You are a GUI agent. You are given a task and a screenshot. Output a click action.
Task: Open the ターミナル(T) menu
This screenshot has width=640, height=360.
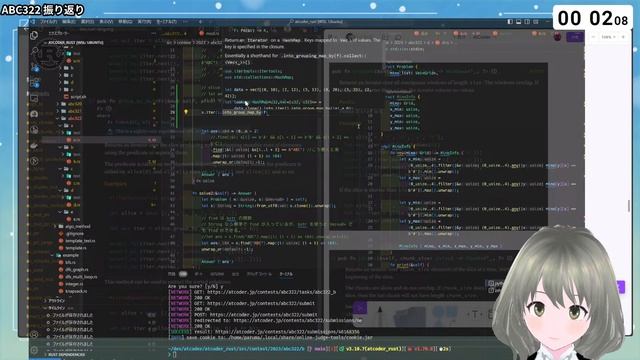tap(167, 22)
